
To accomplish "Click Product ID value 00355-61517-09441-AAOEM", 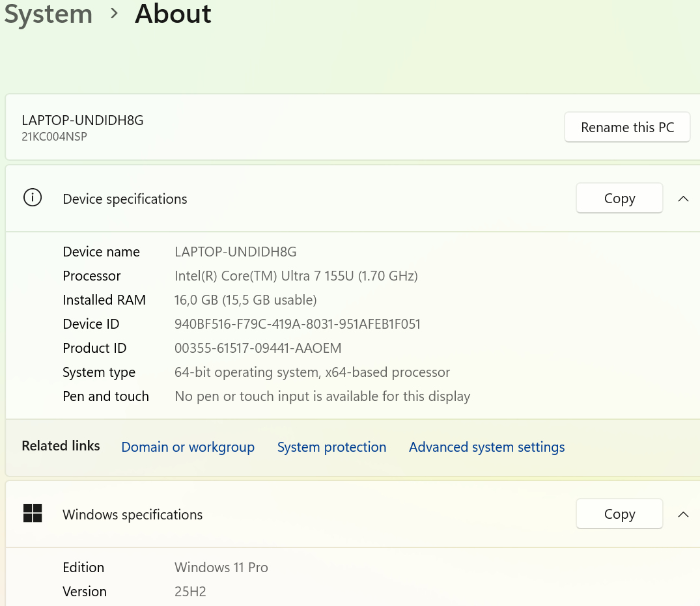I will click(258, 348).
